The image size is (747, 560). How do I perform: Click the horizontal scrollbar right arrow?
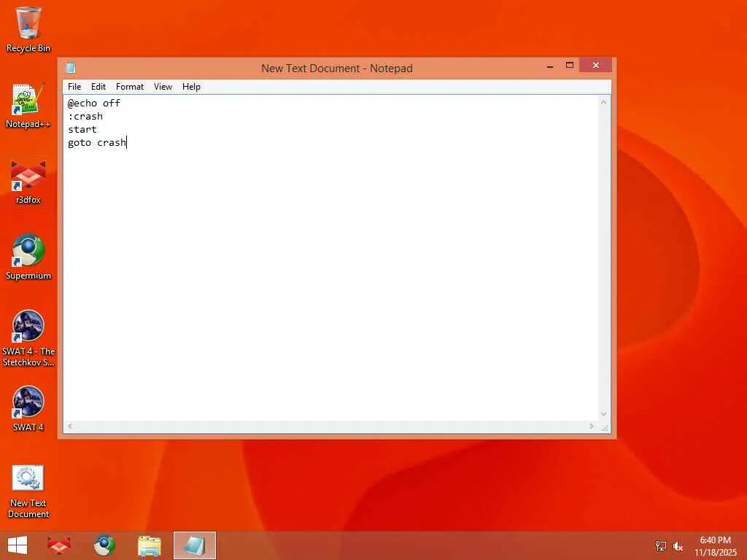tap(591, 426)
